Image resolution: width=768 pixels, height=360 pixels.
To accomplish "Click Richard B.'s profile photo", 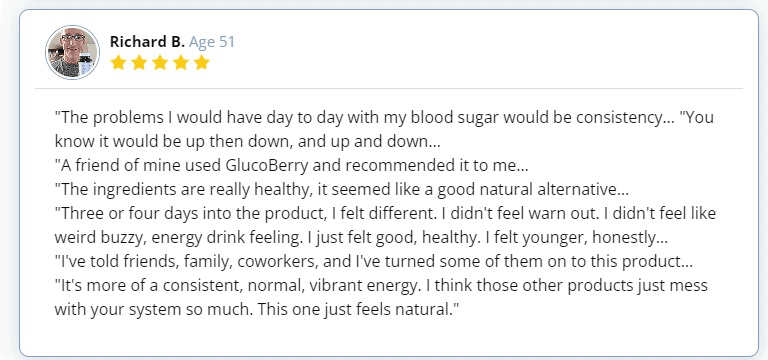I will 72,52.
